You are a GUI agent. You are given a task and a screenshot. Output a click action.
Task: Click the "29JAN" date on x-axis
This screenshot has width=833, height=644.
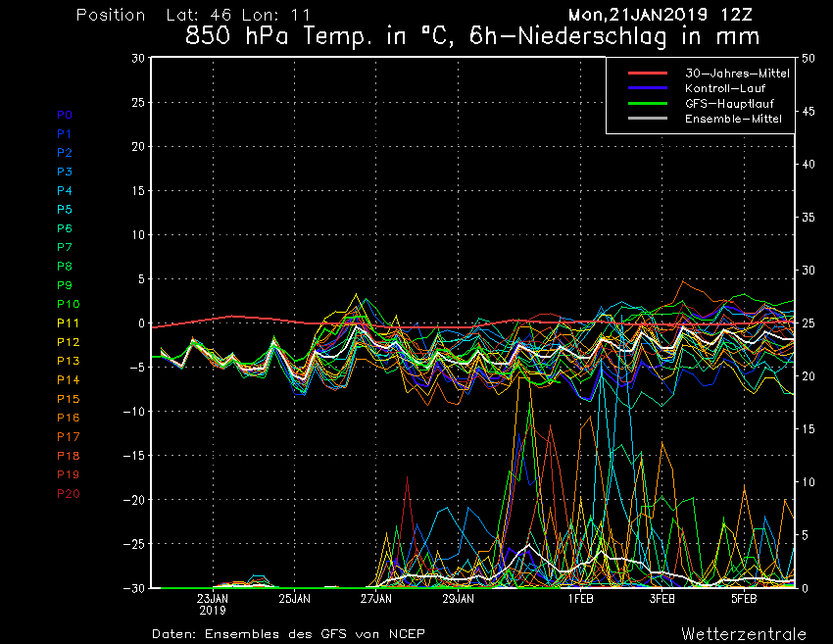pyautogui.click(x=458, y=599)
